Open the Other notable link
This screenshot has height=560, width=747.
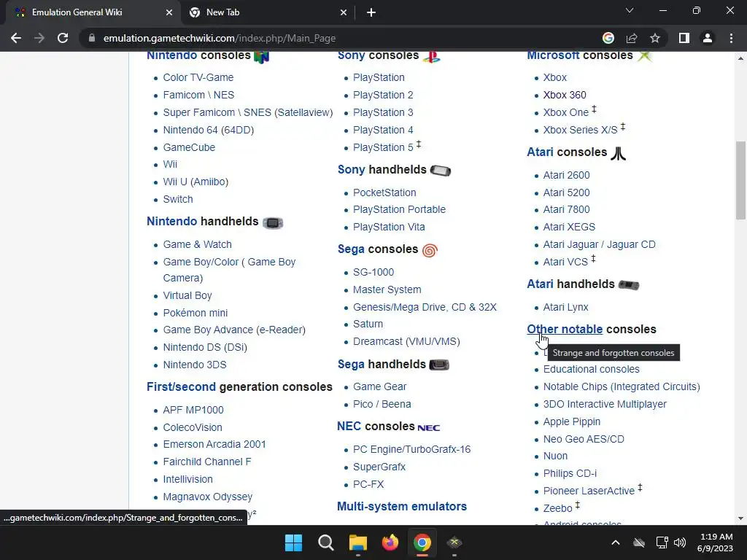[x=565, y=329]
